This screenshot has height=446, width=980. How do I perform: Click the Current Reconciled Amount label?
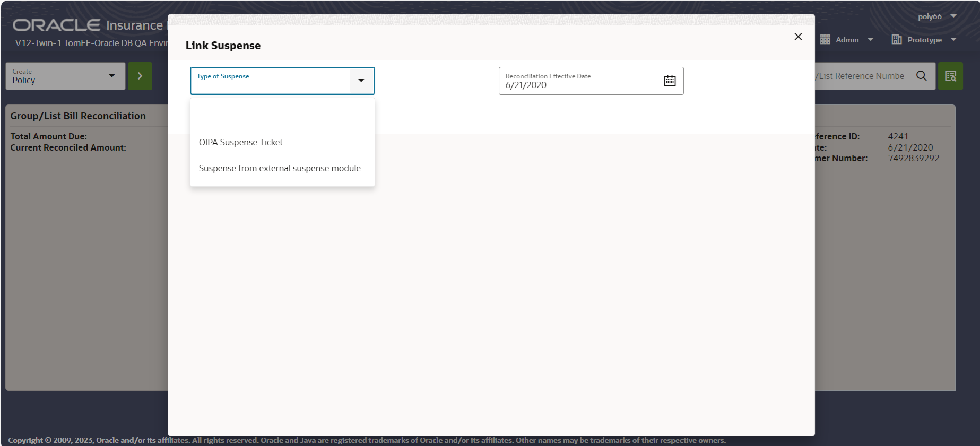(68, 147)
